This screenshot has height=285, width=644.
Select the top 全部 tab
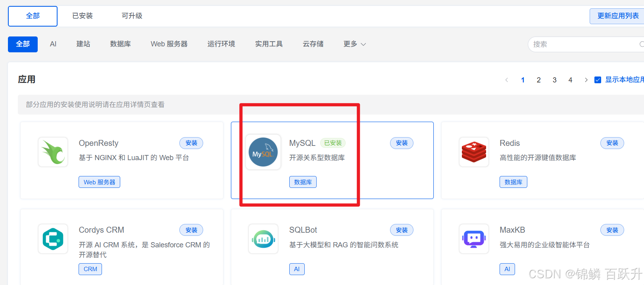(33, 16)
